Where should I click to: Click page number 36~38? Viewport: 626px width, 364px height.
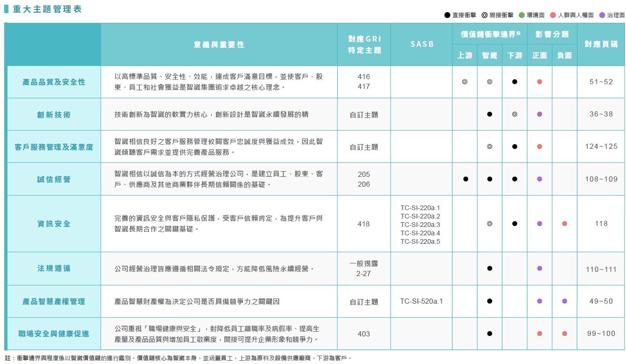[x=601, y=114]
